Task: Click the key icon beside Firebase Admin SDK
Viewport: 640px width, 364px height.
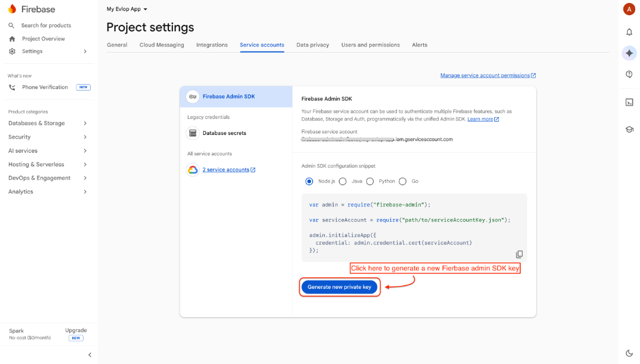Action: tap(193, 96)
